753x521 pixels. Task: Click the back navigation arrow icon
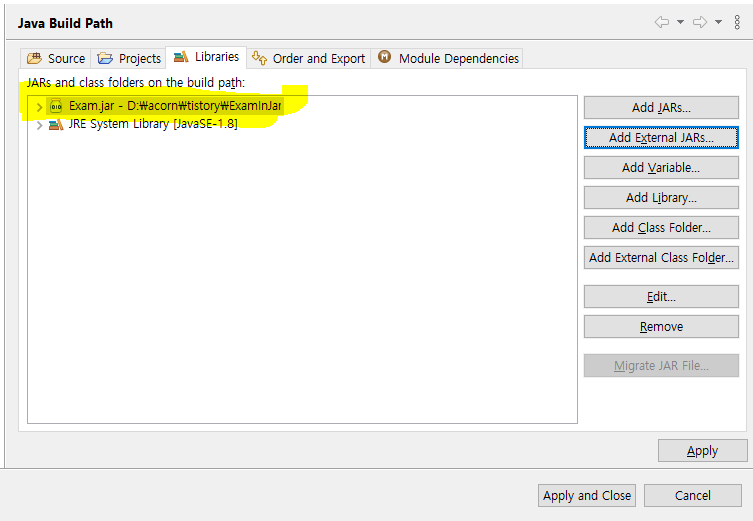(x=662, y=22)
